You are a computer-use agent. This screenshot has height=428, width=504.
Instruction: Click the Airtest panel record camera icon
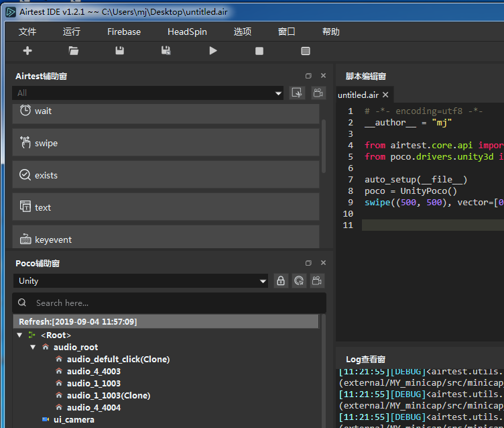point(318,93)
